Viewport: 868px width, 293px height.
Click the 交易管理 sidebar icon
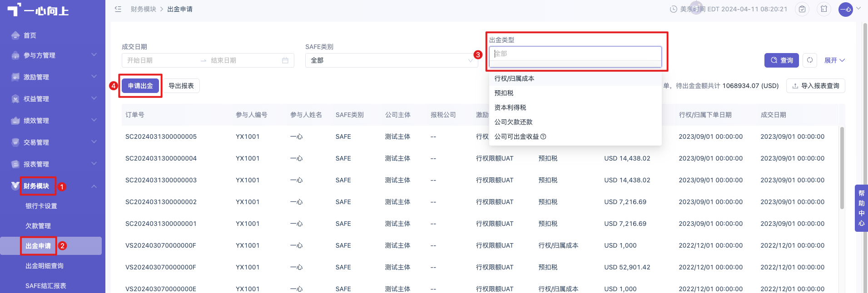(15, 142)
